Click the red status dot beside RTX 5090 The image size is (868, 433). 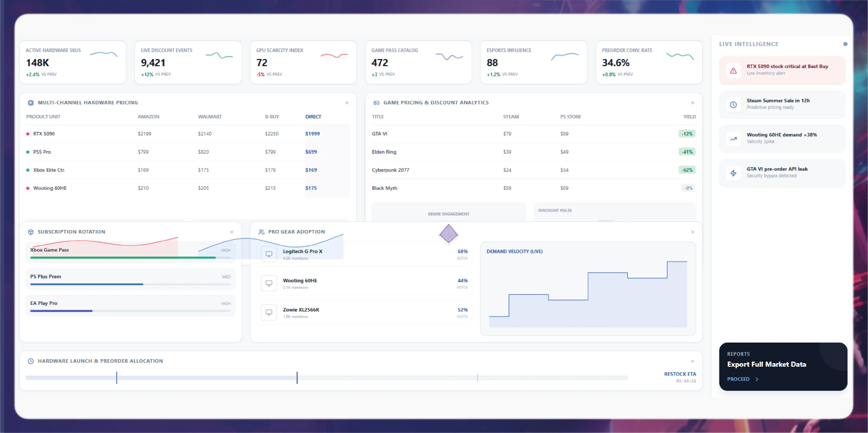[x=28, y=134]
